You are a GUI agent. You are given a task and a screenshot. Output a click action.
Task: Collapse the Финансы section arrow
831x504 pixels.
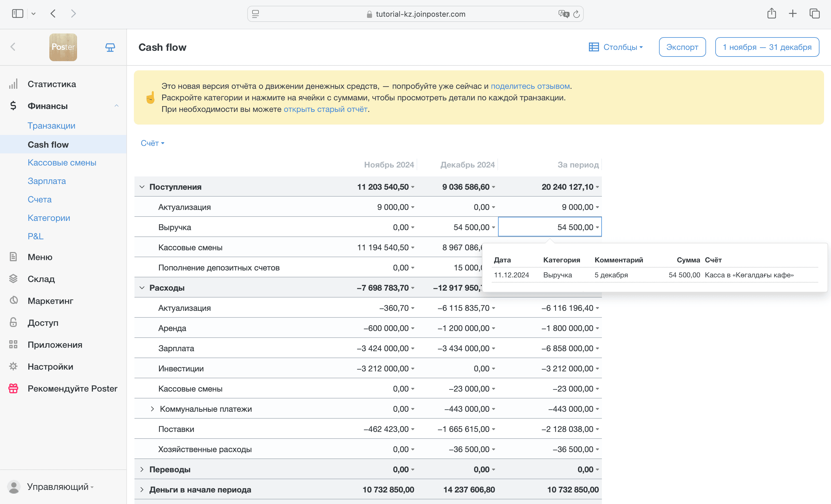pyautogui.click(x=116, y=106)
